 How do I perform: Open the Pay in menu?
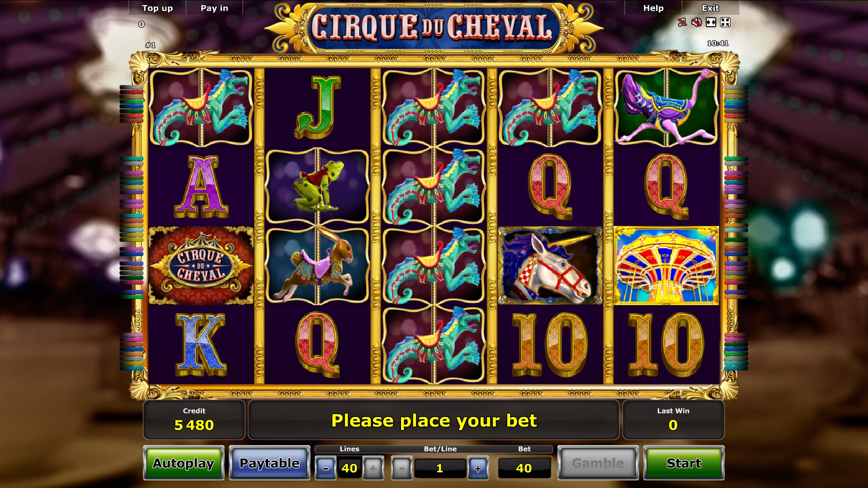[214, 8]
